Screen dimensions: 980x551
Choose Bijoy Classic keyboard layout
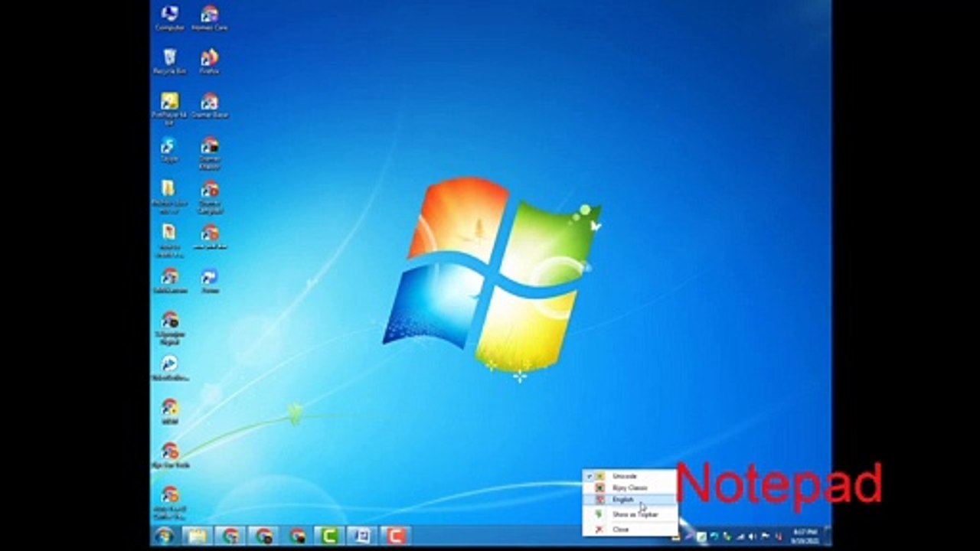pos(629,487)
